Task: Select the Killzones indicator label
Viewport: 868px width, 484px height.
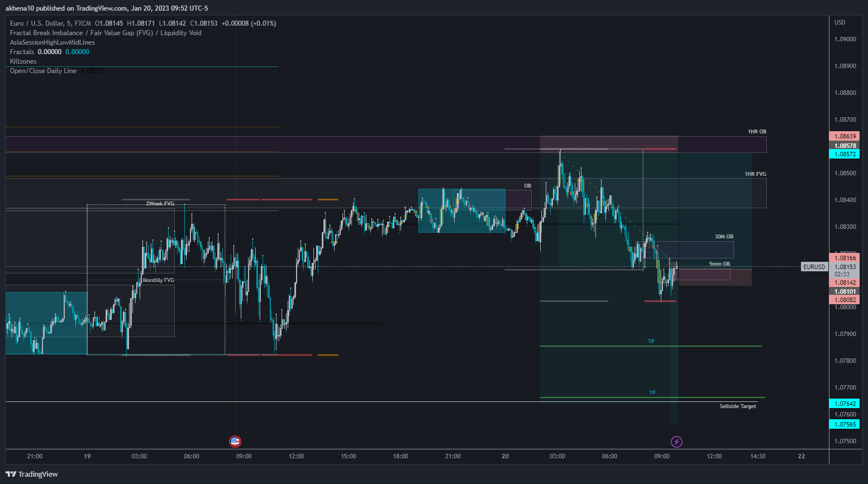Action: [x=23, y=61]
